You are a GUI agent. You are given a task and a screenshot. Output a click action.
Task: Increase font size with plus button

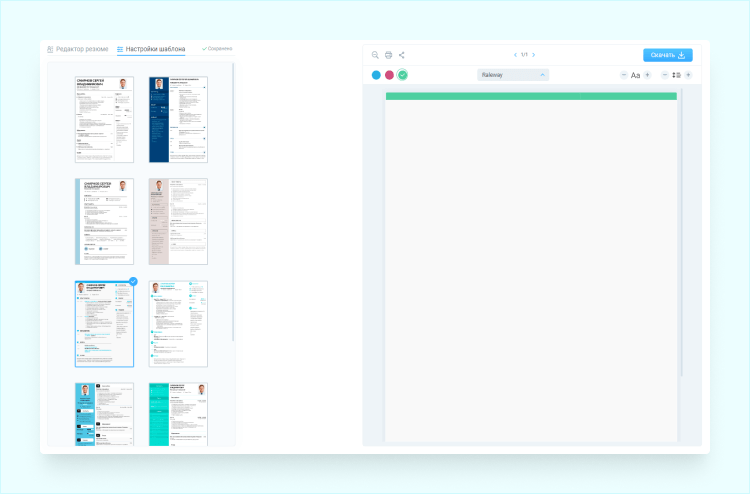(x=647, y=75)
